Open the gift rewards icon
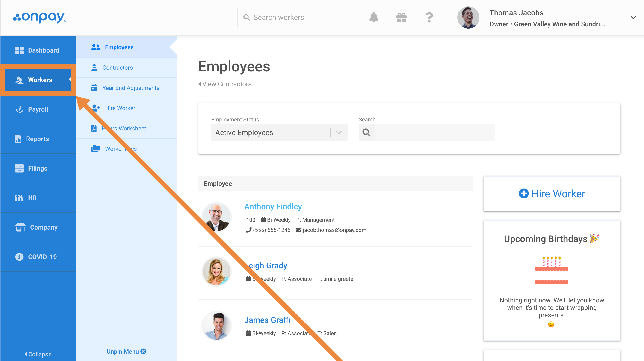Screen dimensions: 644x361 point(402,17)
